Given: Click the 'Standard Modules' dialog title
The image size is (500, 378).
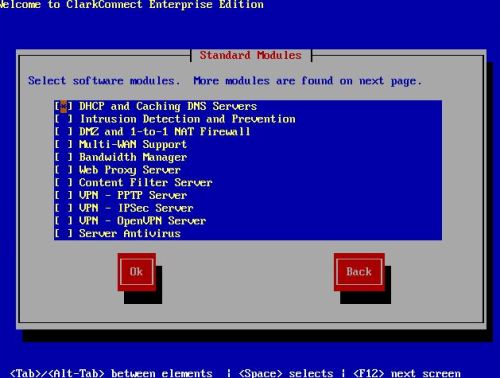Looking at the screenshot, I should pyautogui.click(x=251, y=55).
